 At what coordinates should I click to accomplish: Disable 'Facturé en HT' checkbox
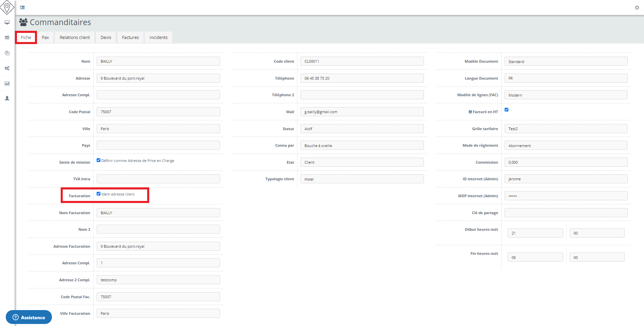pyautogui.click(x=506, y=109)
